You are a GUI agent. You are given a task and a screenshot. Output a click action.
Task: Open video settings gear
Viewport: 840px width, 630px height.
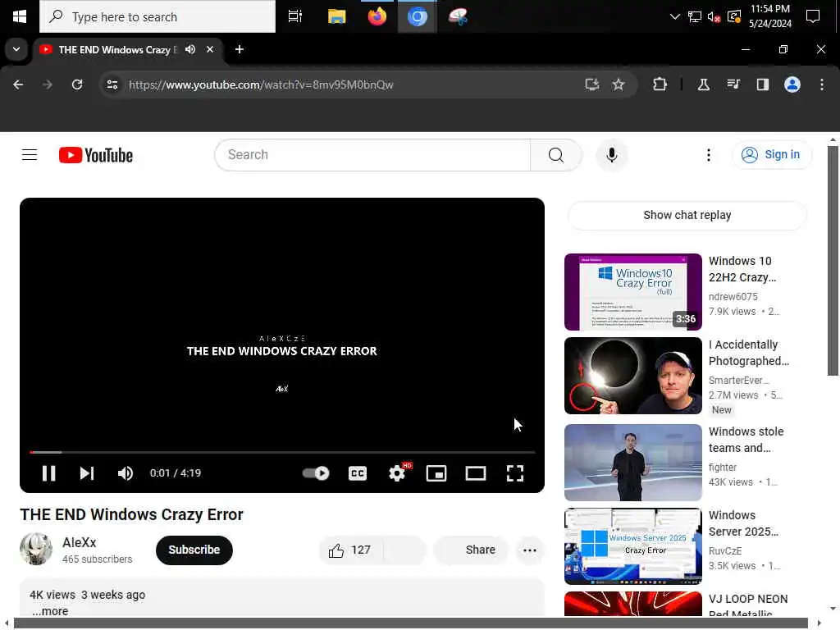click(x=398, y=473)
